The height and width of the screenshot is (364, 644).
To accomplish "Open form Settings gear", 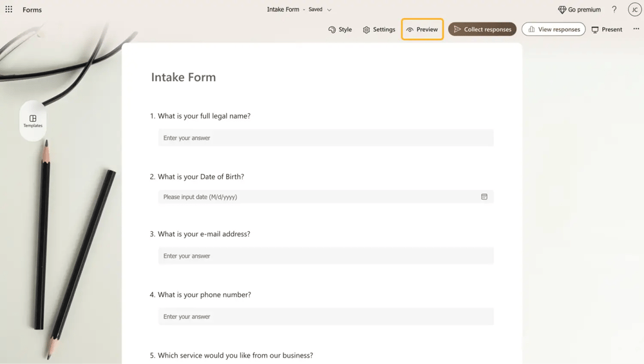I will (379, 30).
